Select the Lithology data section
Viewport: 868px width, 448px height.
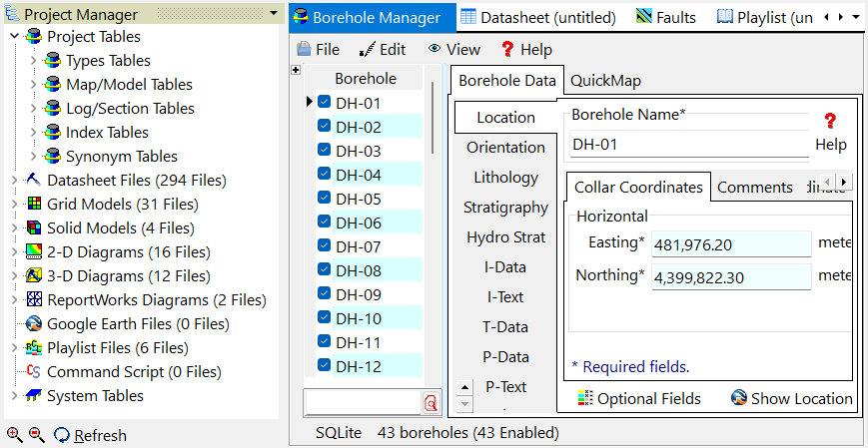pyautogui.click(x=505, y=178)
